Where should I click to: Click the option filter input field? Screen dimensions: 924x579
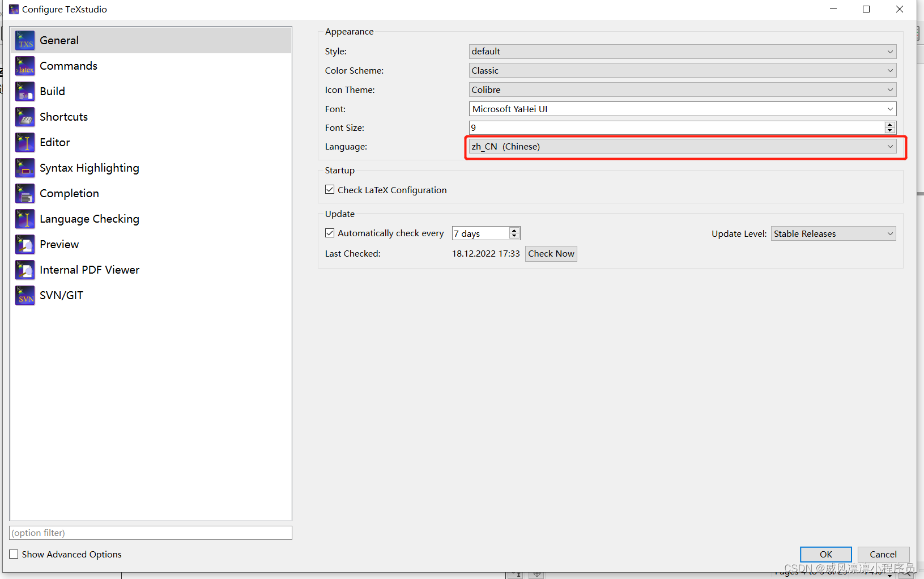[x=150, y=533]
